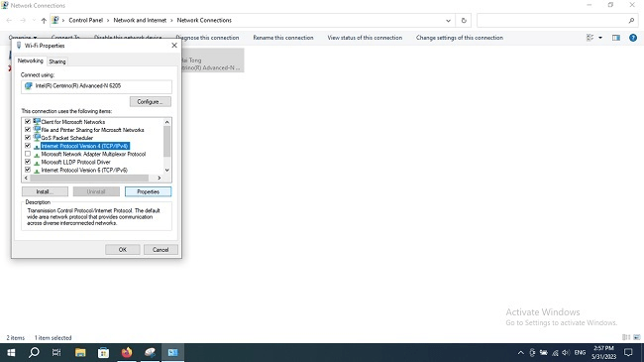Switch to Firefox on the taskbar

point(127,352)
